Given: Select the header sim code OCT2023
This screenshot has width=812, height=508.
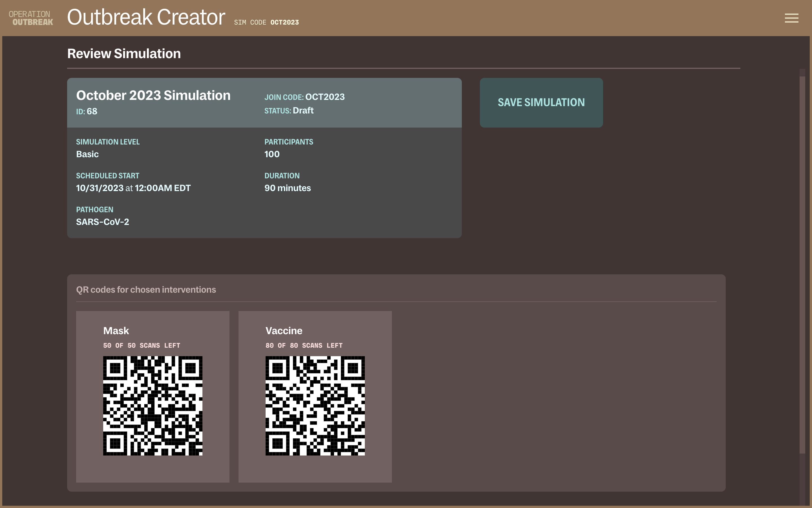Looking at the screenshot, I should pyautogui.click(x=284, y=23).
